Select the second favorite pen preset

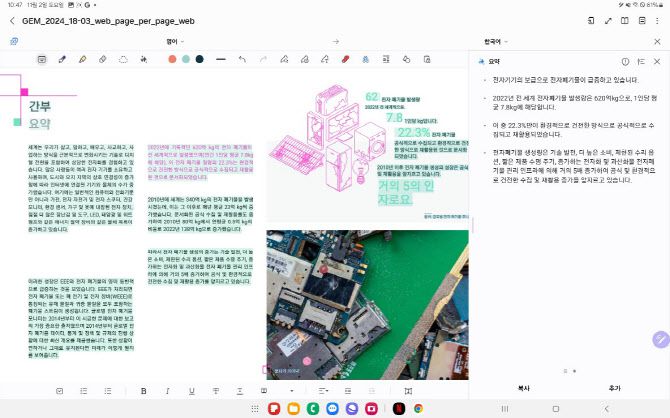pyautogui.click(x=305, y=59)
